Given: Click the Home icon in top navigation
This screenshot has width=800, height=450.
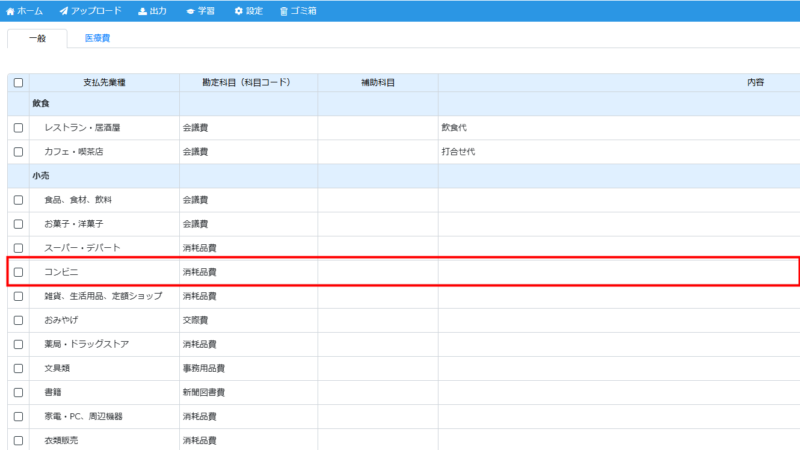Looking at the screenshot, I should click(11, 11).
